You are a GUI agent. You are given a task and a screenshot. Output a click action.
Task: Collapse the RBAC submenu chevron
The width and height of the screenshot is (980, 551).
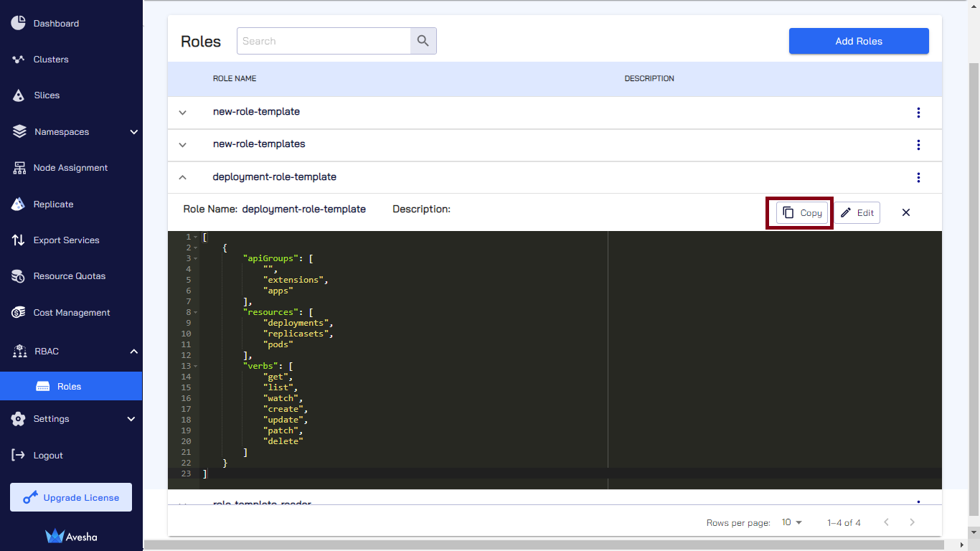click(133, 351)
